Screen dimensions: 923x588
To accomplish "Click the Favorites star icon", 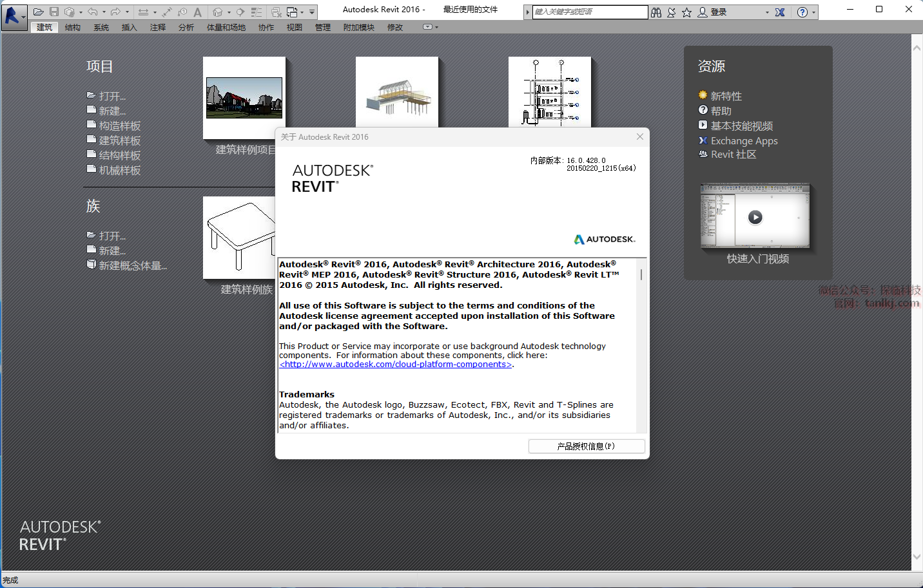I will coord(686,12).
